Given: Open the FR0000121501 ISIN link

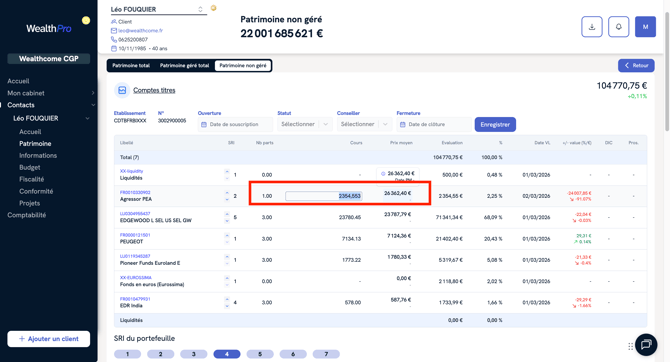Looking at the screenshot, I should (x=135, y=235).
